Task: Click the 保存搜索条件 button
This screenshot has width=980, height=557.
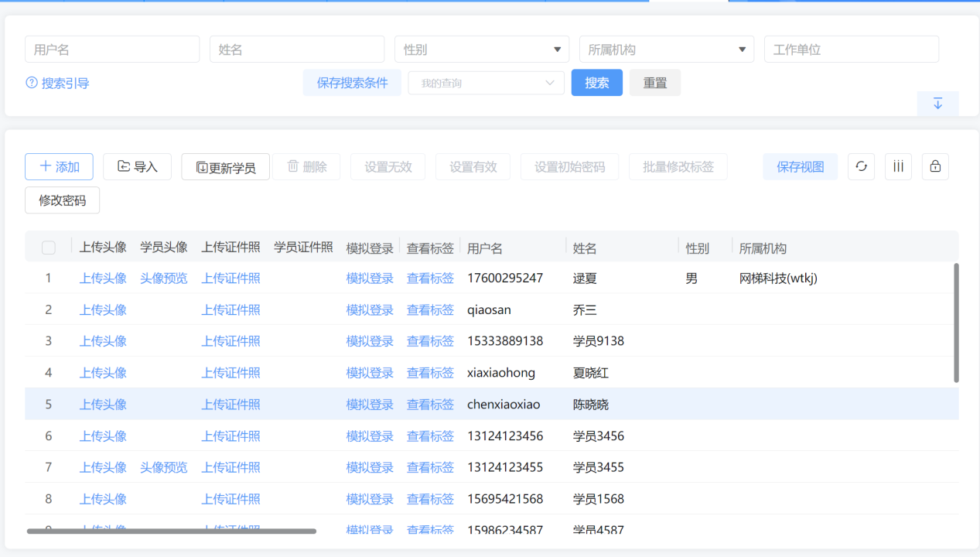Action: point(352,83)
